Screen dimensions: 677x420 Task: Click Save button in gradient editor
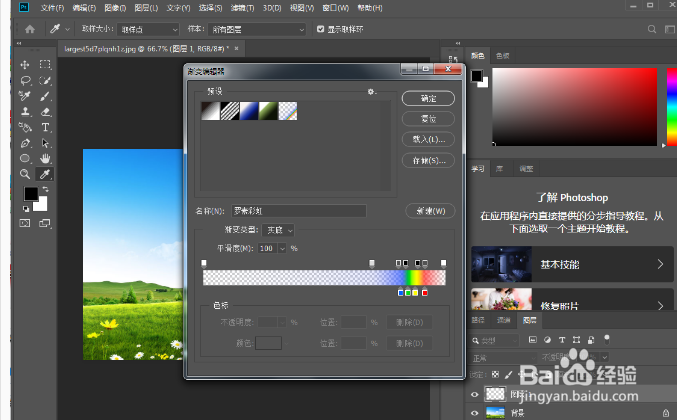tap(428, 161)
